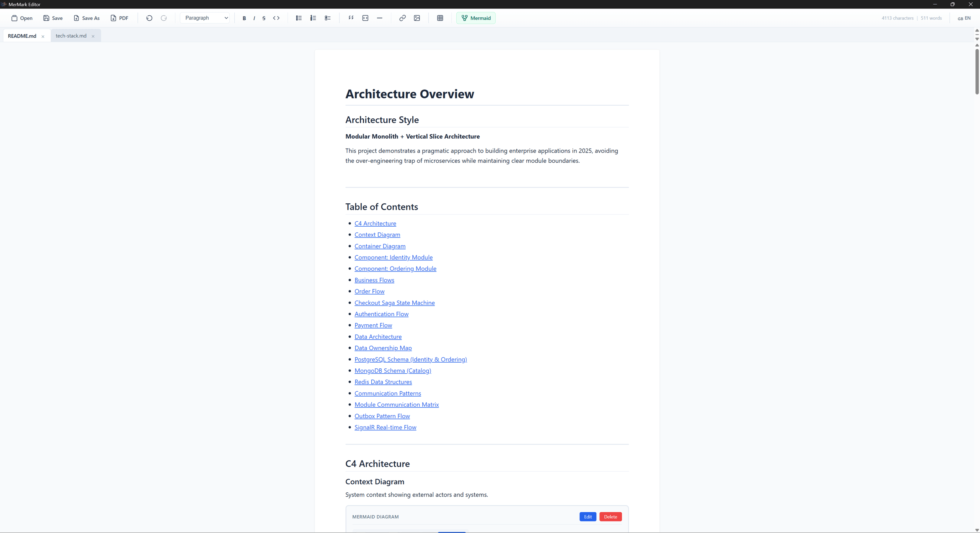Apply inline code formatting

click(x=276, y=18)
